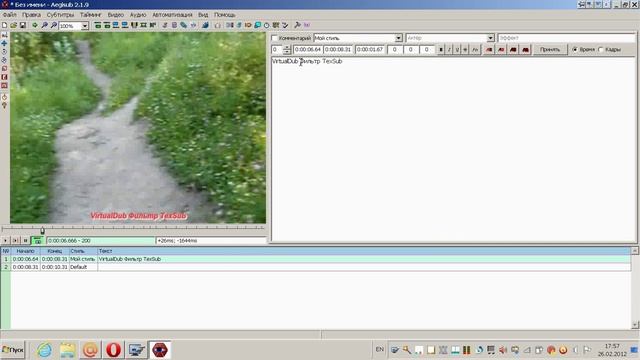Open the Styles manager icon
This screenshot has height=360, width=640.
pos(164,25)
